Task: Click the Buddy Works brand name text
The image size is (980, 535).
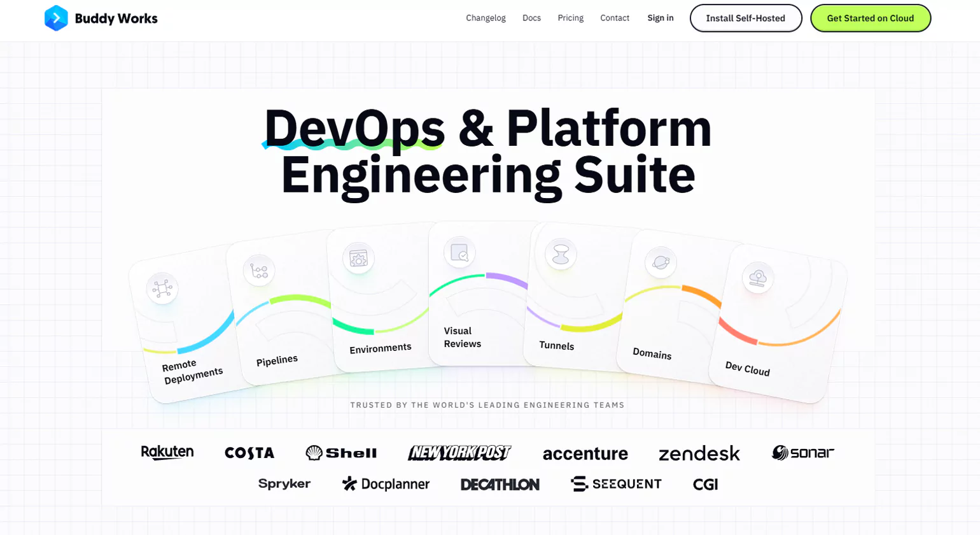Action: pos(116,18)
